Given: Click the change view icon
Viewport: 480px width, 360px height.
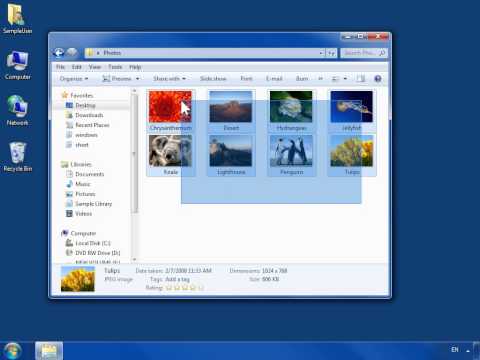Looking at the screenshot, I should point(335,79).
